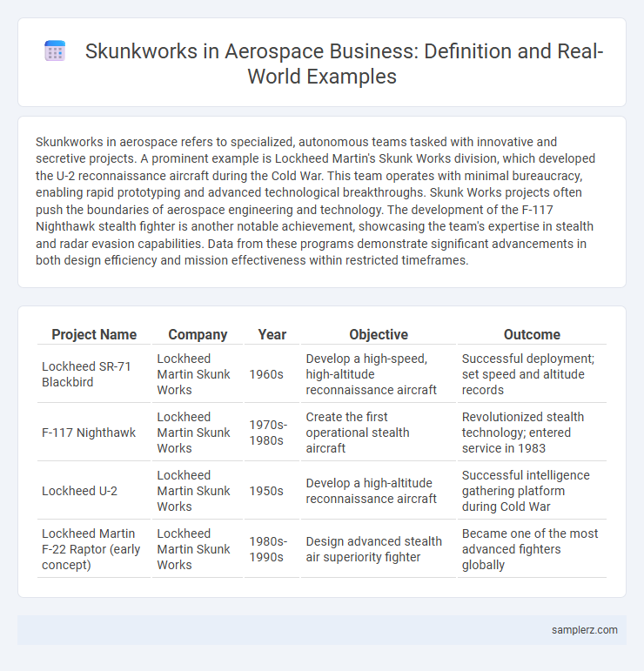The height and width of the screenshot is (671, 644).
Task: Click the '1960s' year cell
Action: tap(272, 374)
